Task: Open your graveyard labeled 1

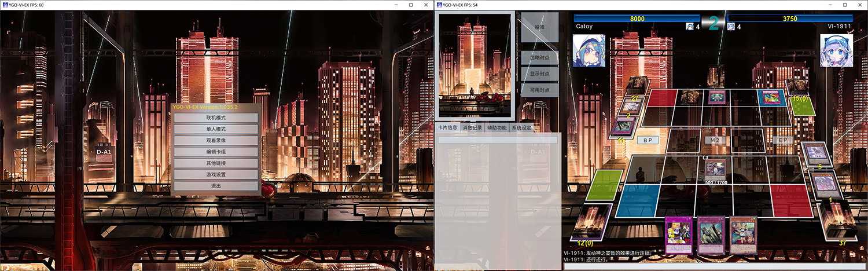Action: pos(827,184)
